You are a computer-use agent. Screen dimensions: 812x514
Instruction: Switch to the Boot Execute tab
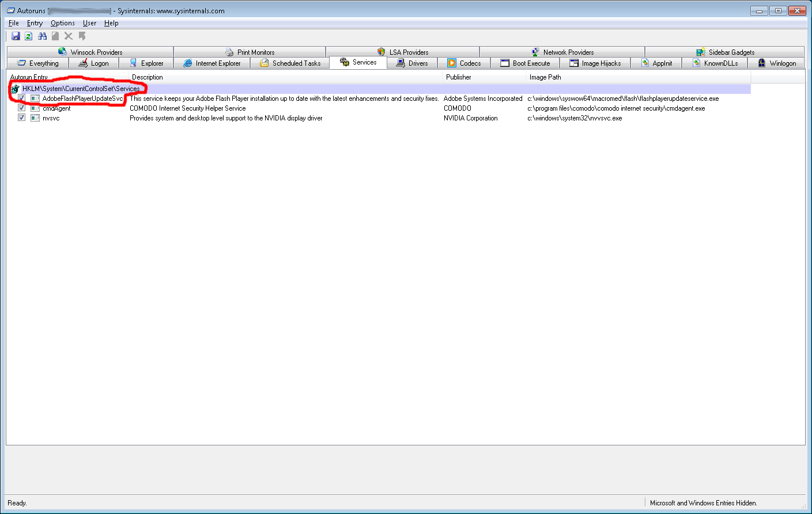[525, 63]
